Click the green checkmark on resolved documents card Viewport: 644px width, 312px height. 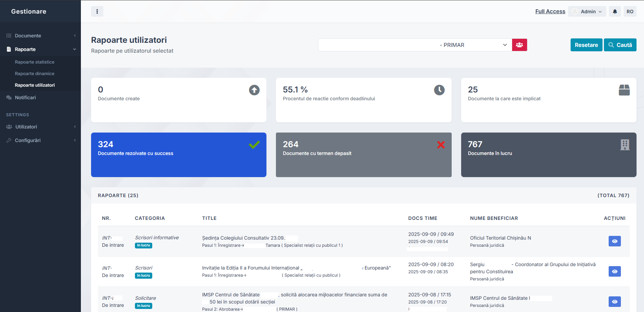(254, 145)
